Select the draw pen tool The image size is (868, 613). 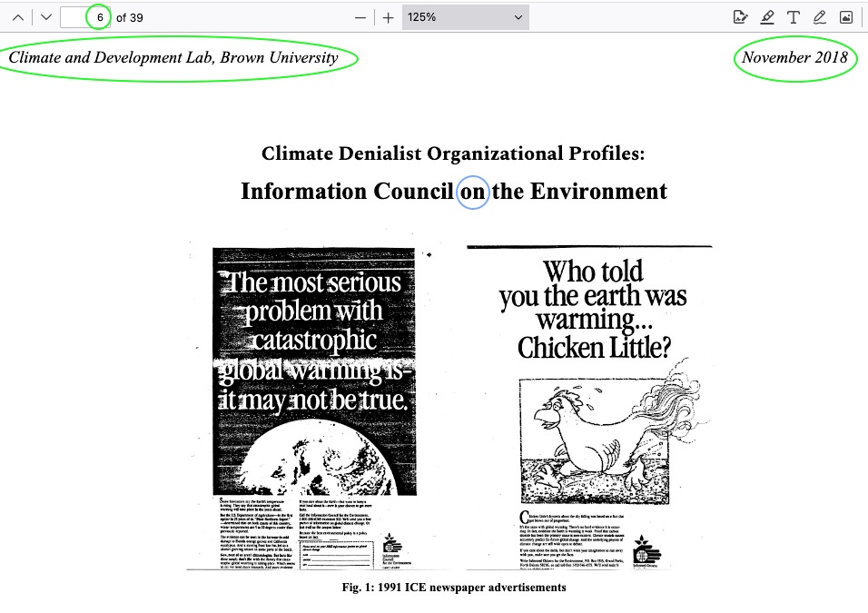pos(820,17)
